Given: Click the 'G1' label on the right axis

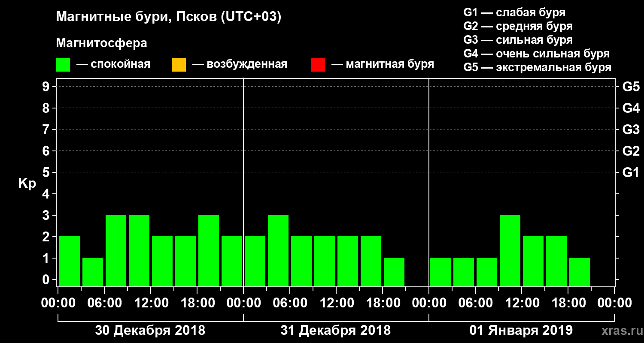Looking at the screenshot, I should (631, 172).
